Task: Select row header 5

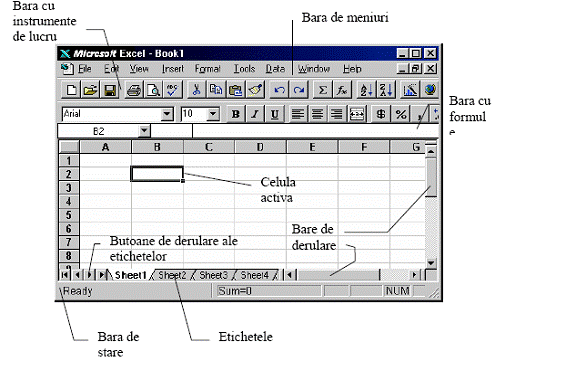Action: pyautogui.click(x=69, y=215)
